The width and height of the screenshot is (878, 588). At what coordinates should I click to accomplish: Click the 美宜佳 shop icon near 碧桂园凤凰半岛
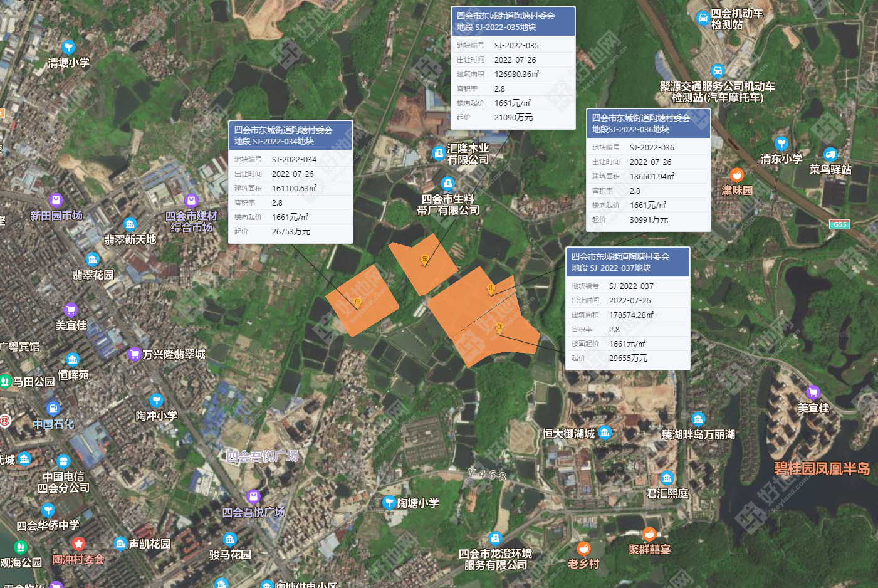click(x=813, y=393)
